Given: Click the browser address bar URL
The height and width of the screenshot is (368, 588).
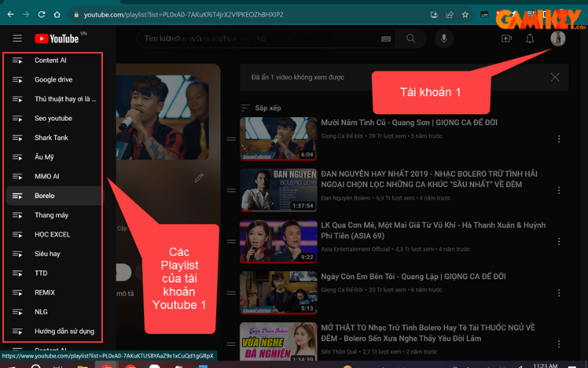Looking at the screenshot, I should coord(184,15).
